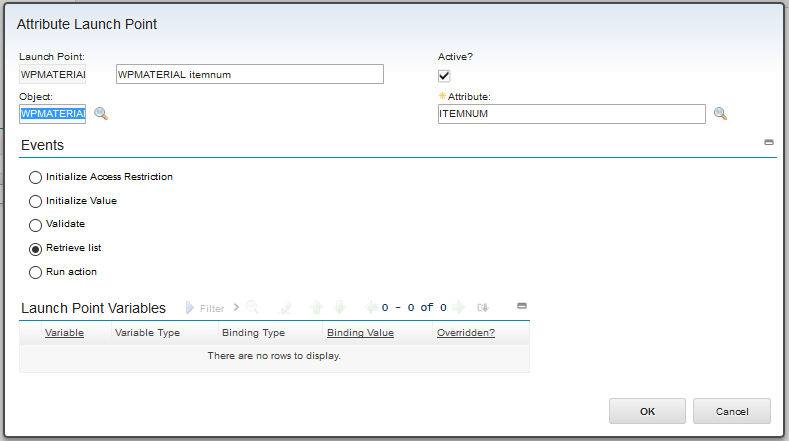Toggle the Active? checkbox
This screenshot has width=789, height=441.
tap(444, 76)
